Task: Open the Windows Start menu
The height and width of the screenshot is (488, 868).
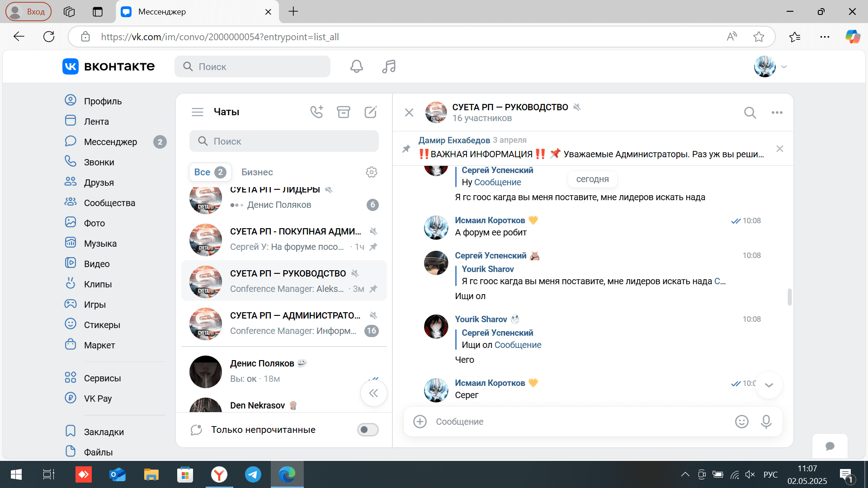Action: (16, 474)
